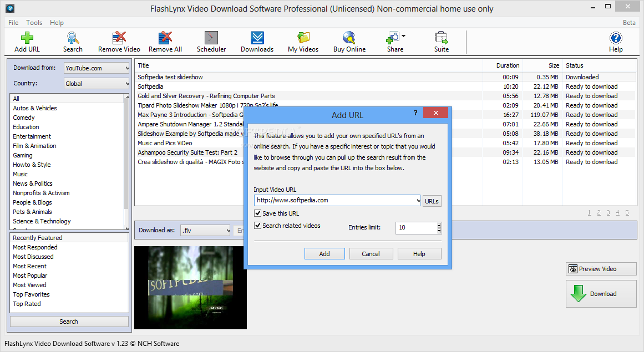
Task: Select the Softpedia test slideshow row
Action: tap(386, 77)
